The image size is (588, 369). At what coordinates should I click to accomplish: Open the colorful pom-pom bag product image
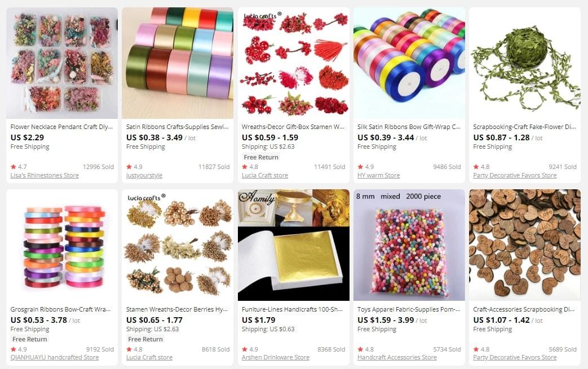409,245
